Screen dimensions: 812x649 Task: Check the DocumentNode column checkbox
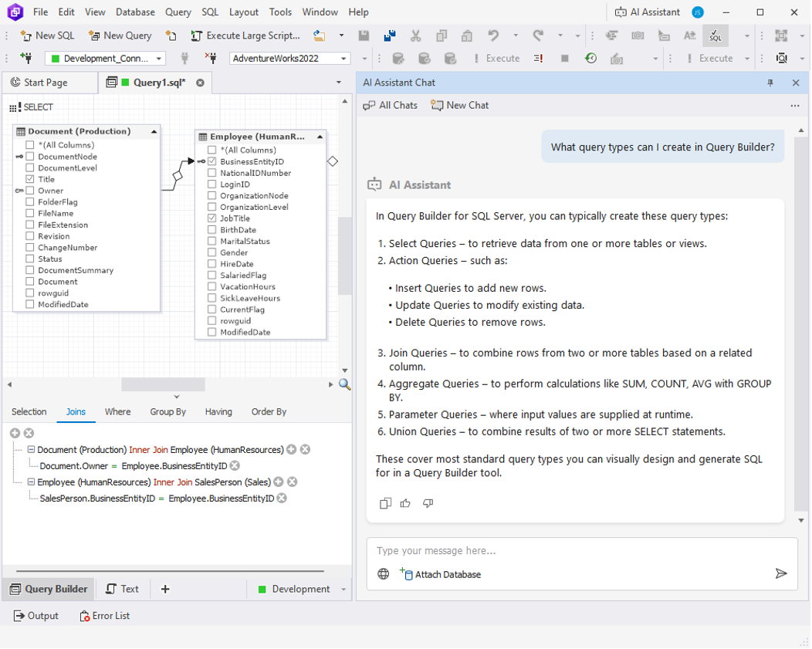coord(30,157)
